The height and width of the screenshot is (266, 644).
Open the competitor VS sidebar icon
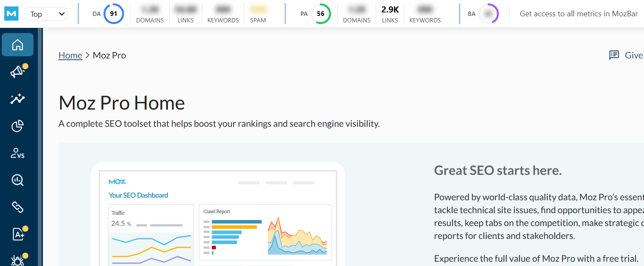point(18,153)
